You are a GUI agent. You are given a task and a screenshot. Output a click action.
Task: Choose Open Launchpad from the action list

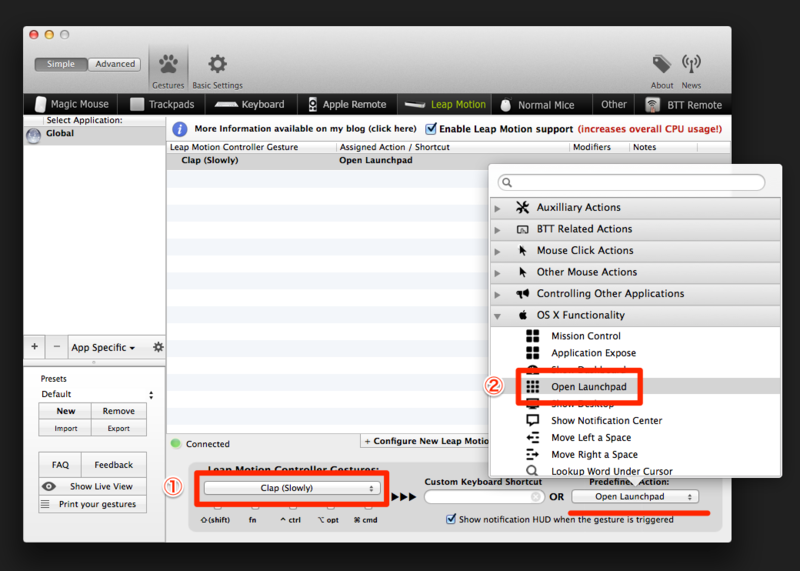coord(635,386)
